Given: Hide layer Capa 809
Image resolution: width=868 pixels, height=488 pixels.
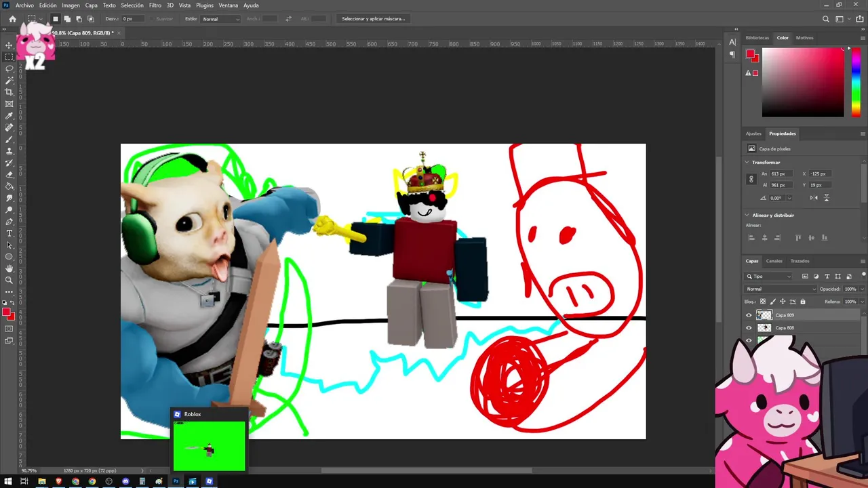Looking at the screenshot, I should point(749,315).
